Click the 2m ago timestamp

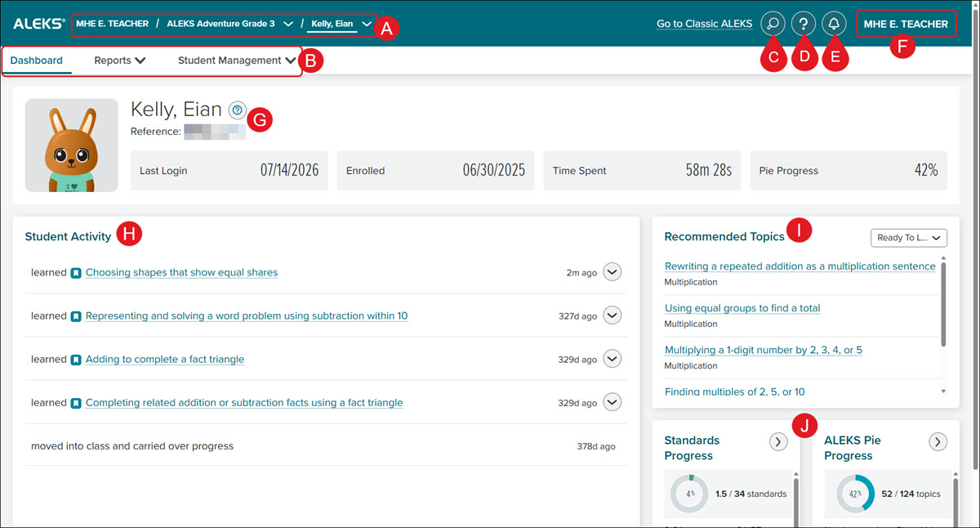click(581, 272)
